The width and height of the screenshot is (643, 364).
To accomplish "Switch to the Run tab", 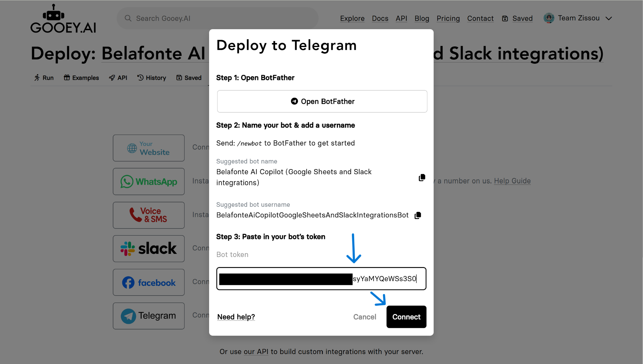I will (x=44, y=78).
